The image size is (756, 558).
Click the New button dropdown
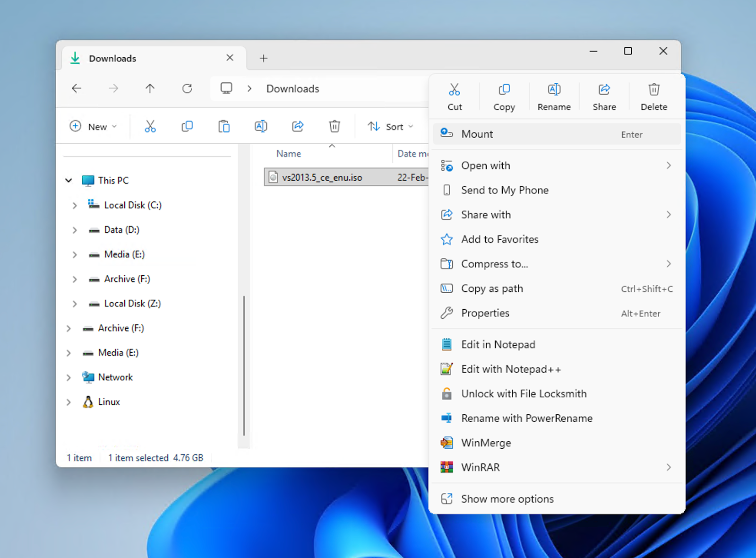(x=94, y=126)
